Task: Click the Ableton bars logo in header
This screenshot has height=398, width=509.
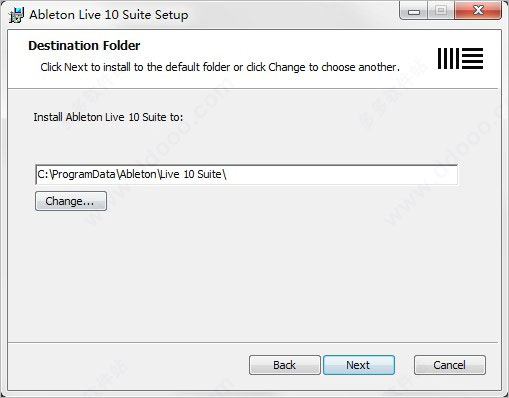Action: 460,58
